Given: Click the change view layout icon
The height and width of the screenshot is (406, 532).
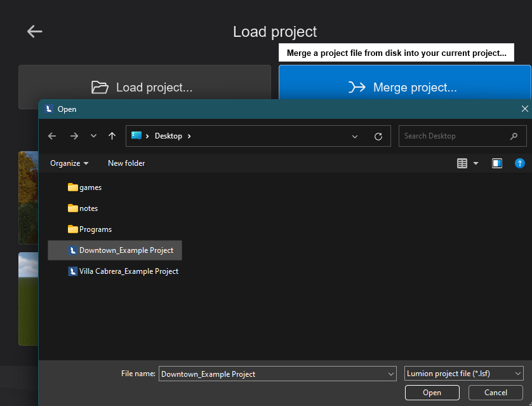Looking at the screenshot, I should click(x=462, y=163).
